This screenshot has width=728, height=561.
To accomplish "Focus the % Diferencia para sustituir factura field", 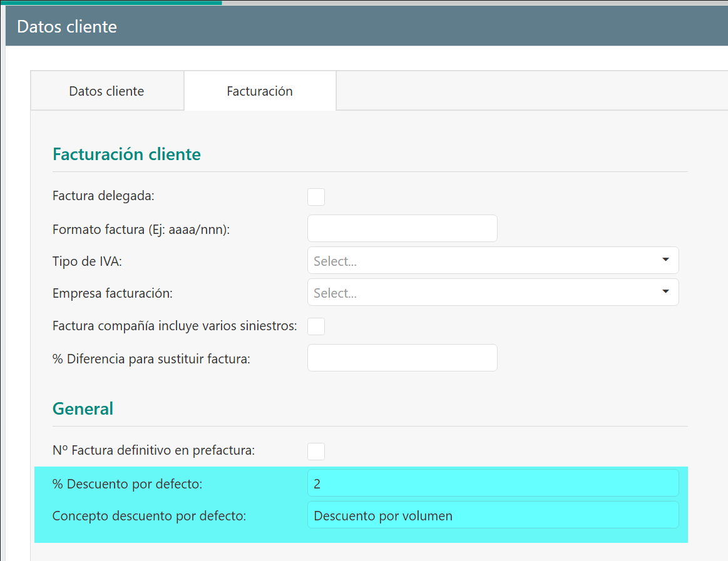I will click(402, 358).
